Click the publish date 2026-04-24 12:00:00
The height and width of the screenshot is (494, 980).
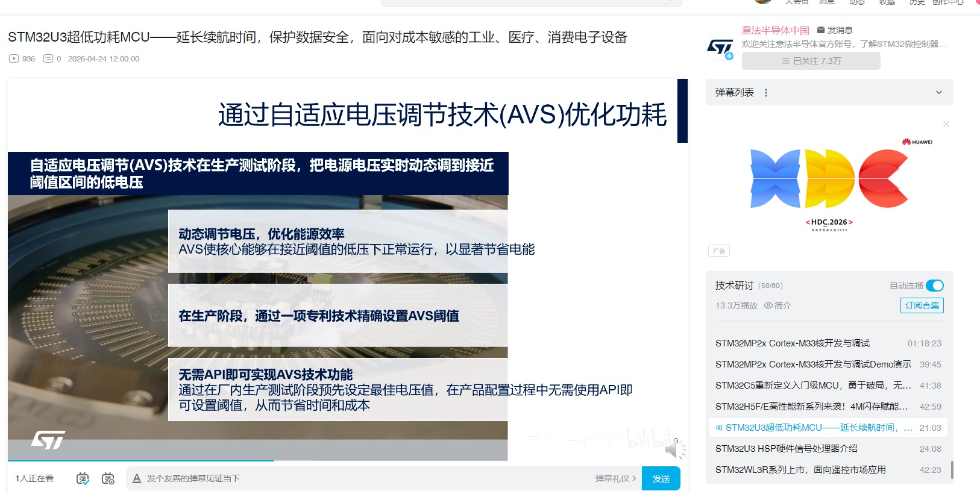tap(104, 58)
